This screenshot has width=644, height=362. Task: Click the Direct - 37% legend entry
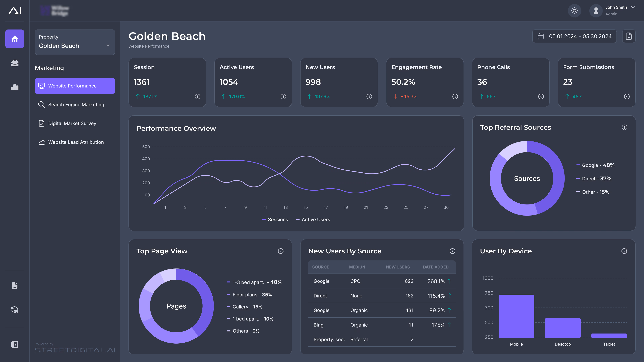(594, 179)
